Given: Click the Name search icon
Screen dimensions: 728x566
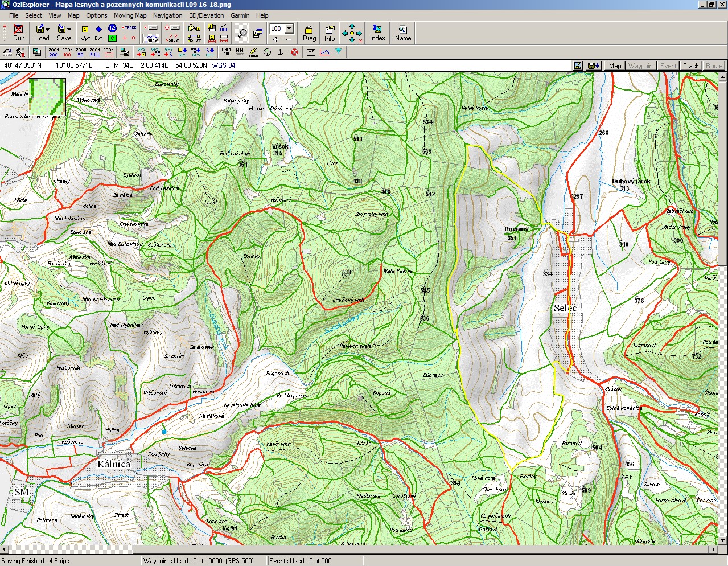Looking at the screenshot, I should pos(403,32).
